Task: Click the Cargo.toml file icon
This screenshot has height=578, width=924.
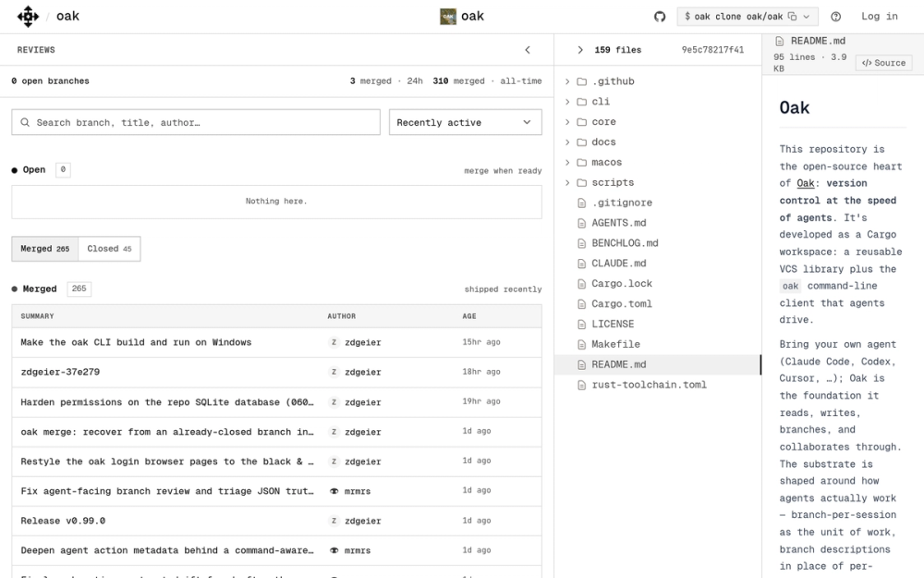Action: [x=581, y=303]
